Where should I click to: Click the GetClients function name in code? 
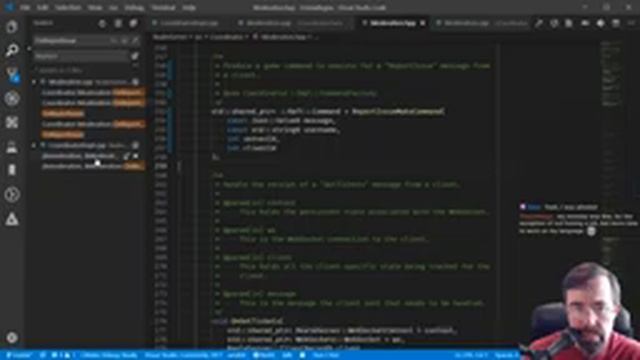click(x=257, y=321)
